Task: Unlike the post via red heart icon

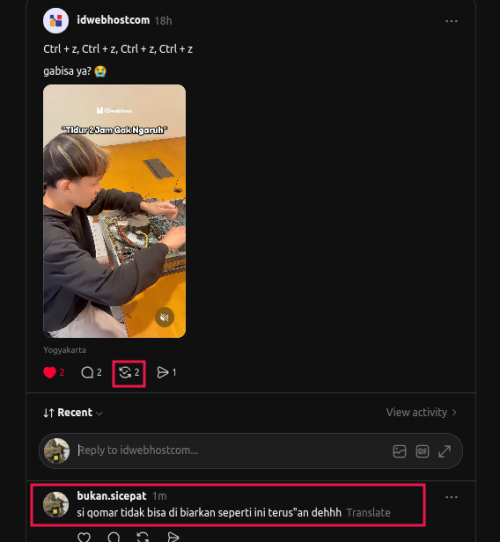Action: pos(50,373)
